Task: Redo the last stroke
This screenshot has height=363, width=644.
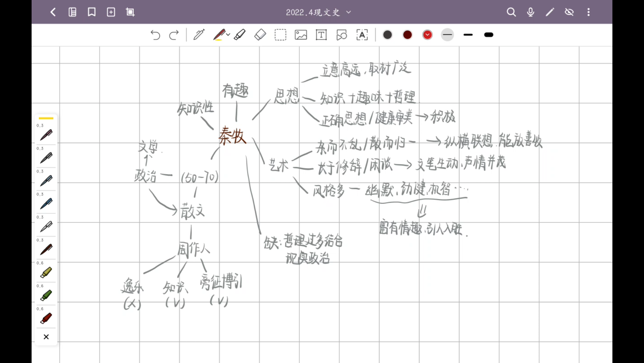Action: coord(174,35)
